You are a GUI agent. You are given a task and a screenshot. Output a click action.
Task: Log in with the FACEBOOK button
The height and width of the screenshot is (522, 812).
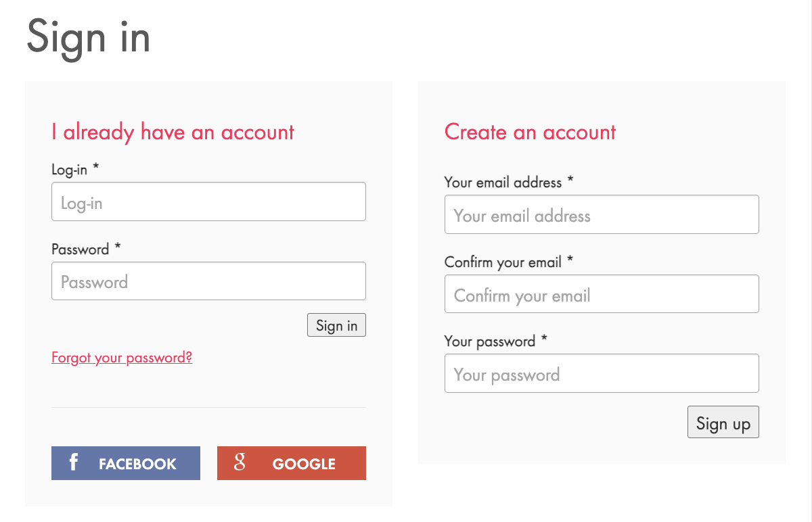126,463
